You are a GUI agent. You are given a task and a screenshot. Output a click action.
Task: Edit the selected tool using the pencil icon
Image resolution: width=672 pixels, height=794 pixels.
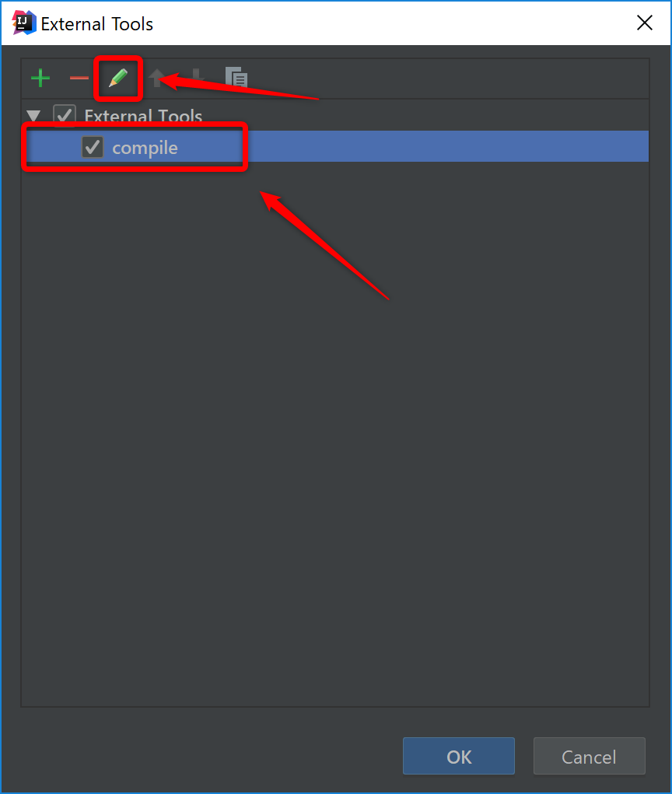[118, 78]
